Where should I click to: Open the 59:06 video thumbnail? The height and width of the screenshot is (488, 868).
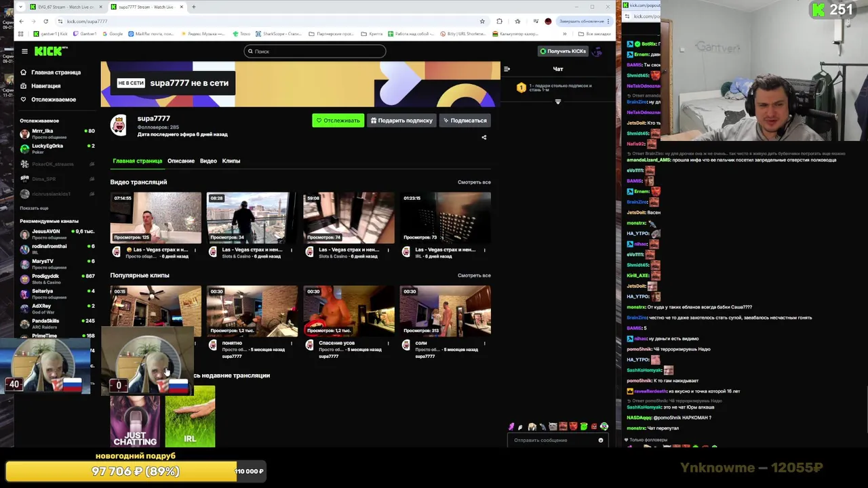349,218
